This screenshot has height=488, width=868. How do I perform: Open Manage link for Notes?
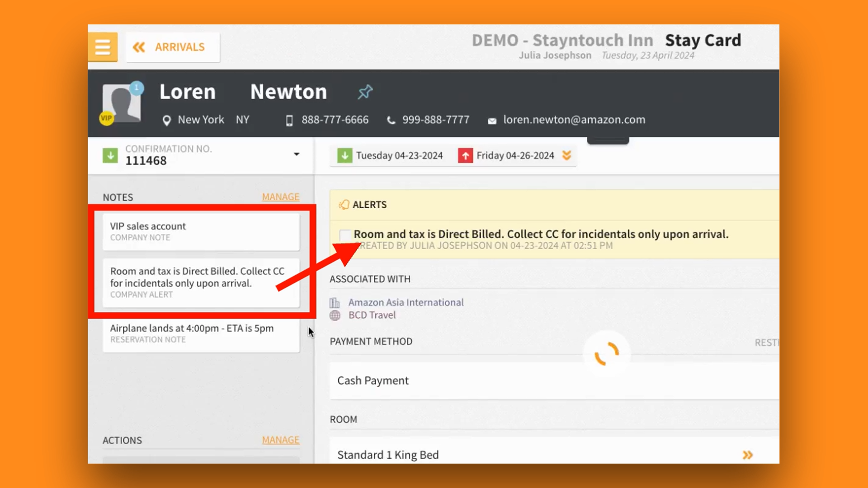pyautogui.click(x=280, y=197)
